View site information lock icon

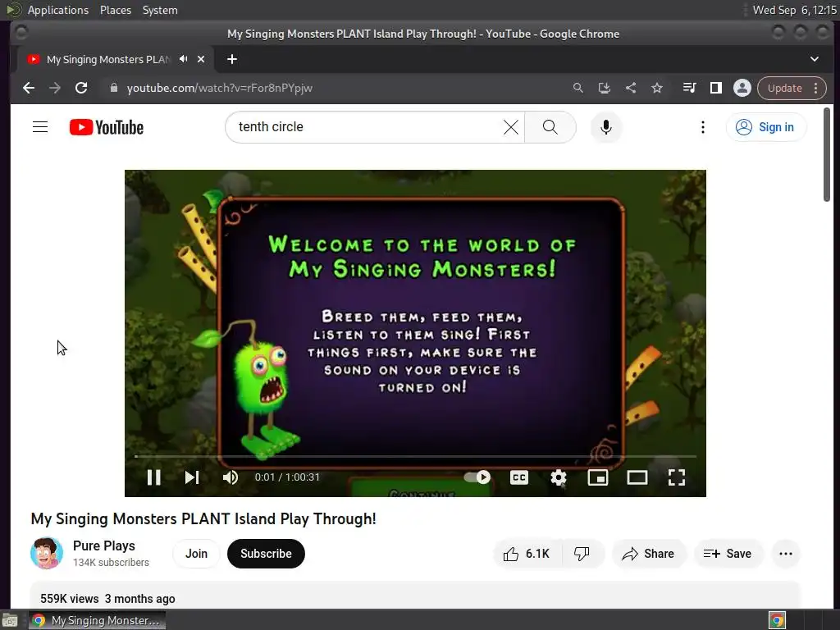coord(113,88)
